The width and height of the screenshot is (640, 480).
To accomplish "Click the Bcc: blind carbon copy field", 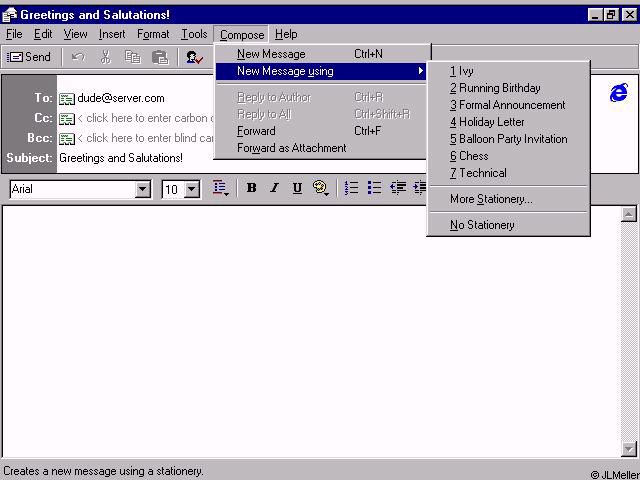I will pos(145,138).
